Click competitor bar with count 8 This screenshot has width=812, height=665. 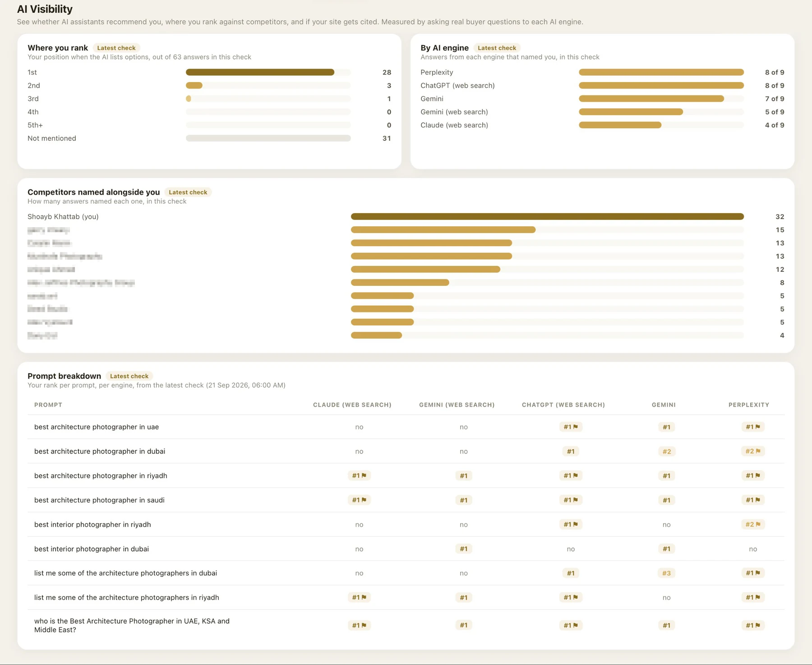(547, 282)
